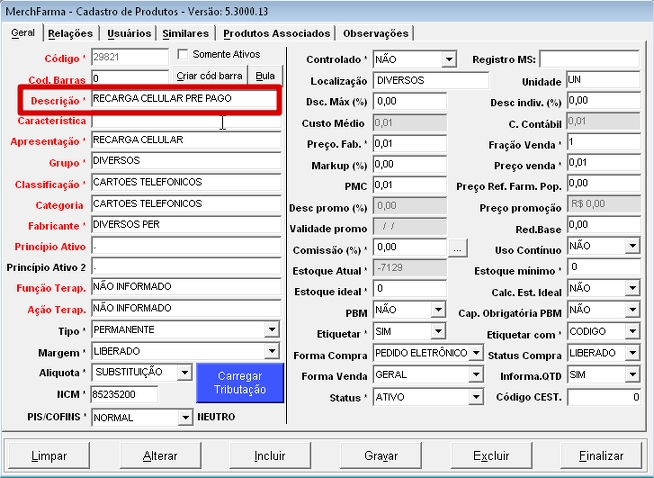This screenshot has width=654, height=478.
Task: Open the Etiquetar com CODIGO dropdown
Action: pos(632,331)
